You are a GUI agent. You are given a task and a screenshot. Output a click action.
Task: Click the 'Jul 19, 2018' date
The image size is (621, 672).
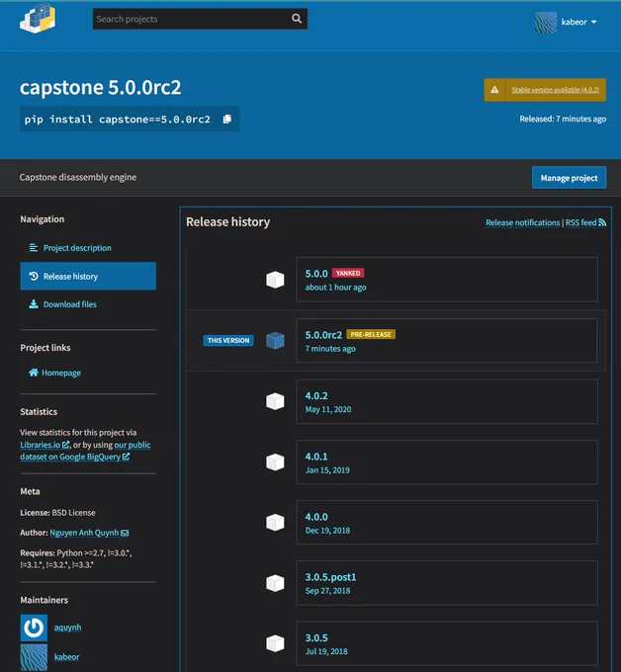[326, 651]
